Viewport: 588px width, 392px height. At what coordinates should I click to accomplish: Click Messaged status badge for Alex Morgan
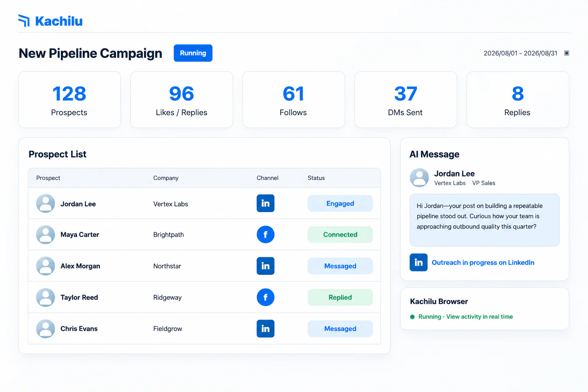(x=340, y=266)
